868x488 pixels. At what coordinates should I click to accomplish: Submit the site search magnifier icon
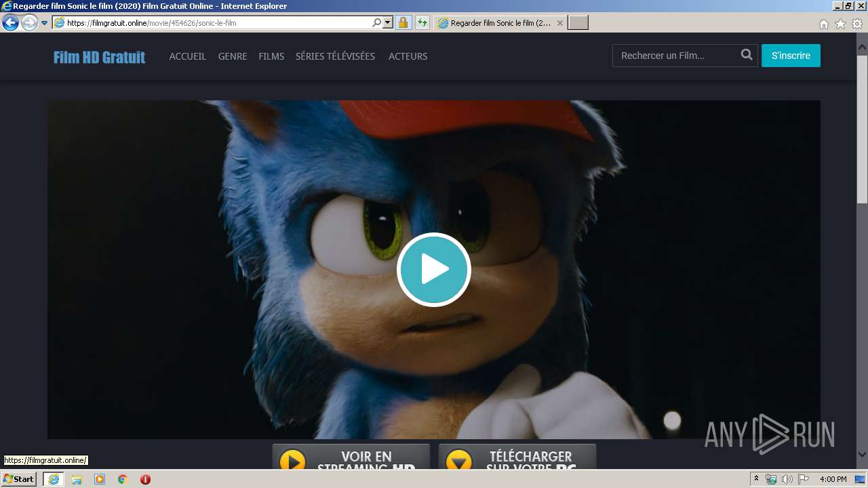(747, 55)
